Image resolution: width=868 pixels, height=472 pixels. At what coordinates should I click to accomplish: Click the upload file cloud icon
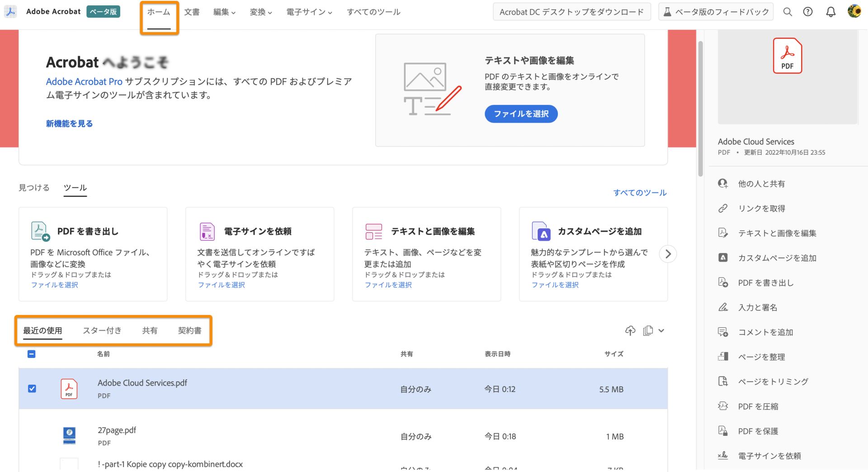click(x=630, y=330)
